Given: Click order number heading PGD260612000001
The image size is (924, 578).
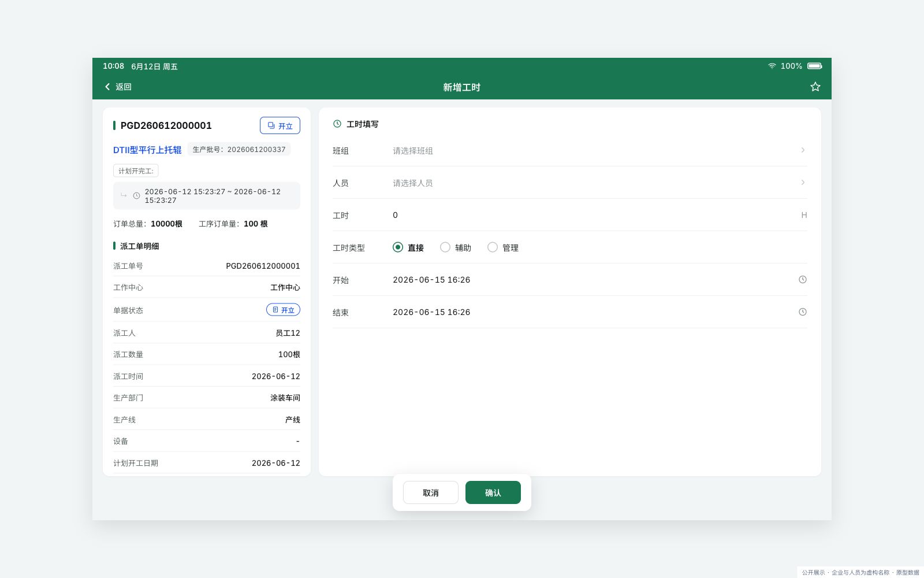Looking at the screenshot, I should pos(166,125).
